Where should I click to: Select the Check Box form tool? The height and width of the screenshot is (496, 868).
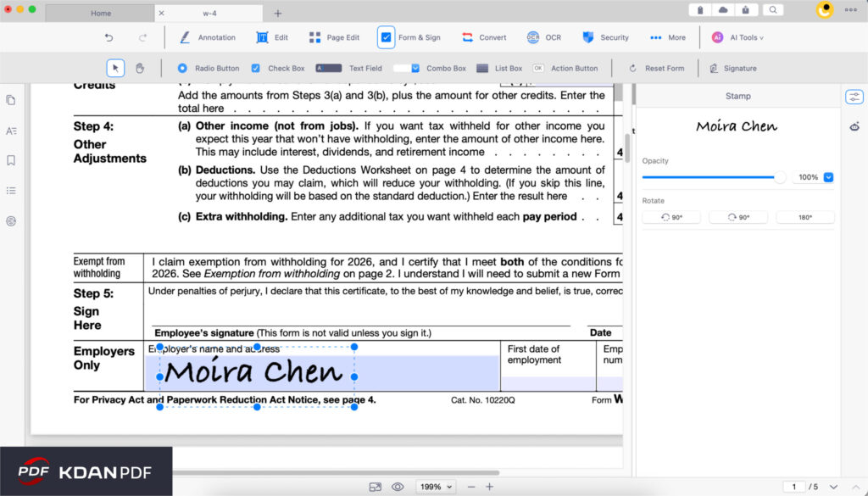(x=277, y=68)
